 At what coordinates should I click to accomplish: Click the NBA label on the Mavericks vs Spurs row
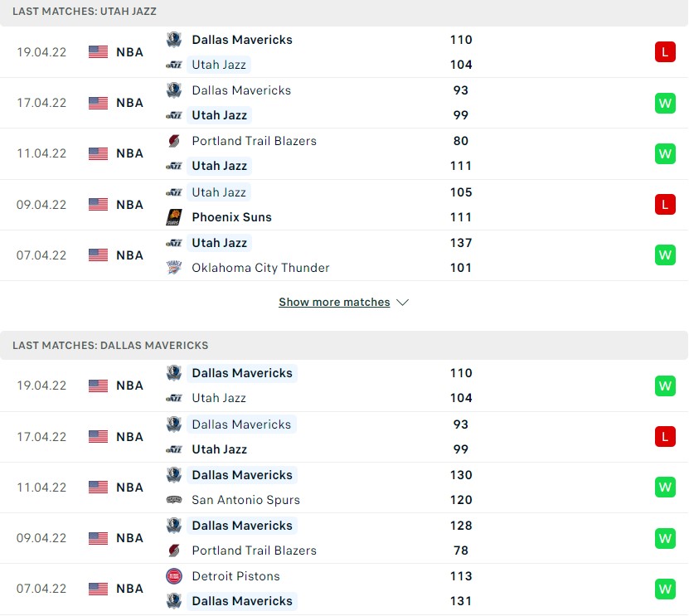click(129, 487)
